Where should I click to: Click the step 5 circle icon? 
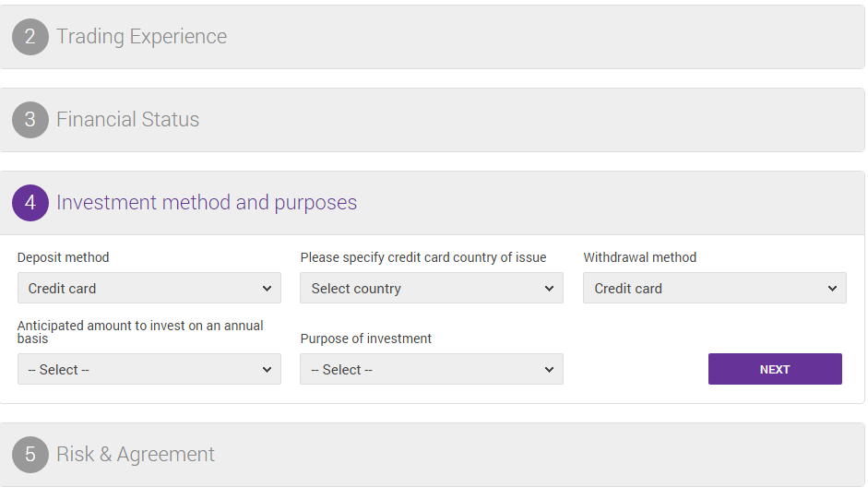(x=30, y=454)
